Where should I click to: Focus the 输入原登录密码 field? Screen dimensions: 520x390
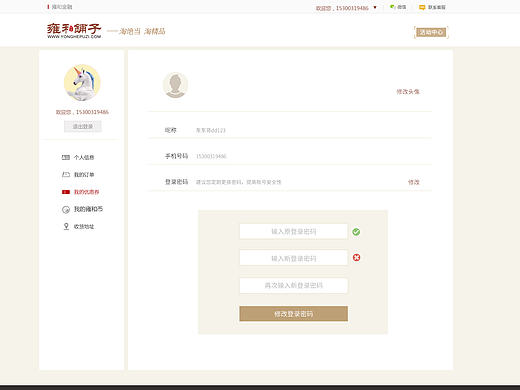click(293, 231)
